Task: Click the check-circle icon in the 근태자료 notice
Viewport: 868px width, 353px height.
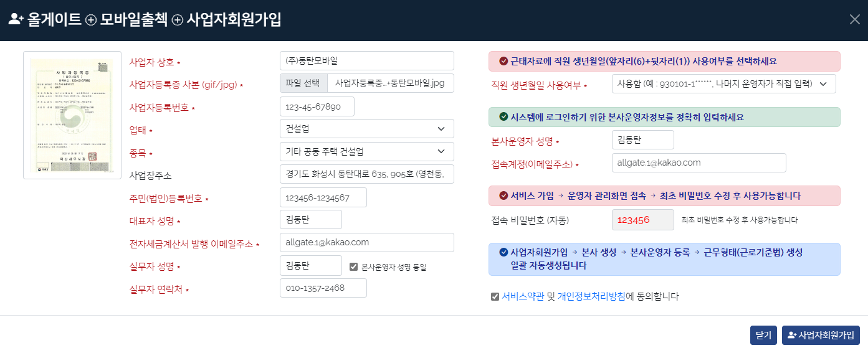Action: [x=503, y=61]
